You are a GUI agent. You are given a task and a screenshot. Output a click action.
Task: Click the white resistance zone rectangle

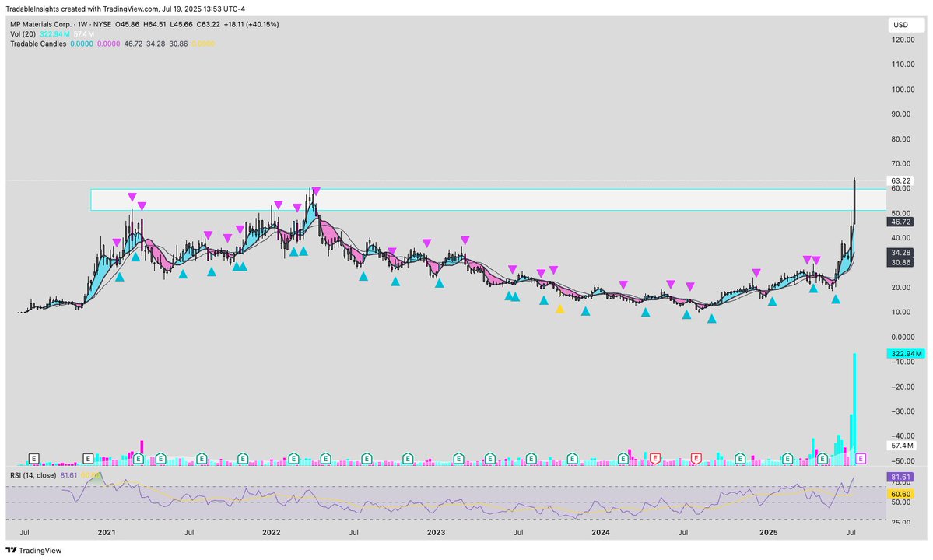[x=488, y=200]
